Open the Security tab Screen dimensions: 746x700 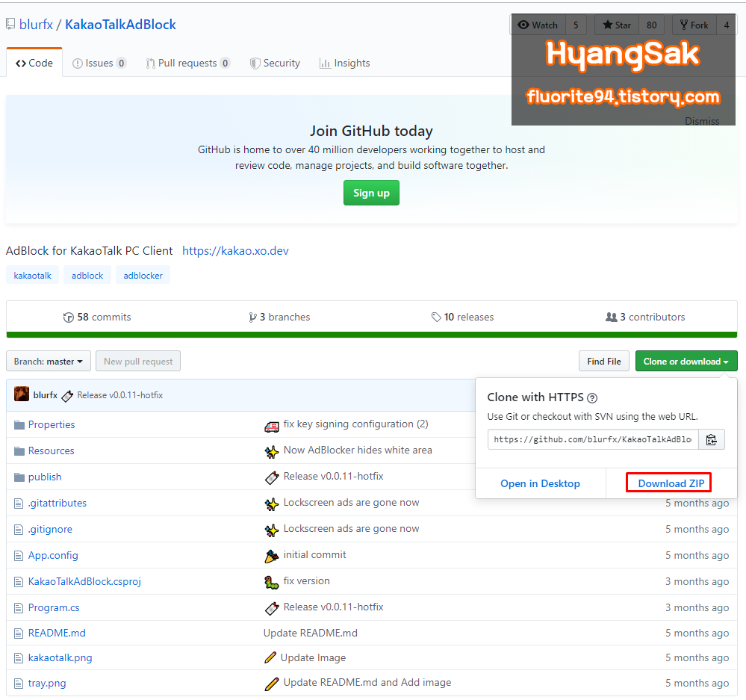[275, 63]
